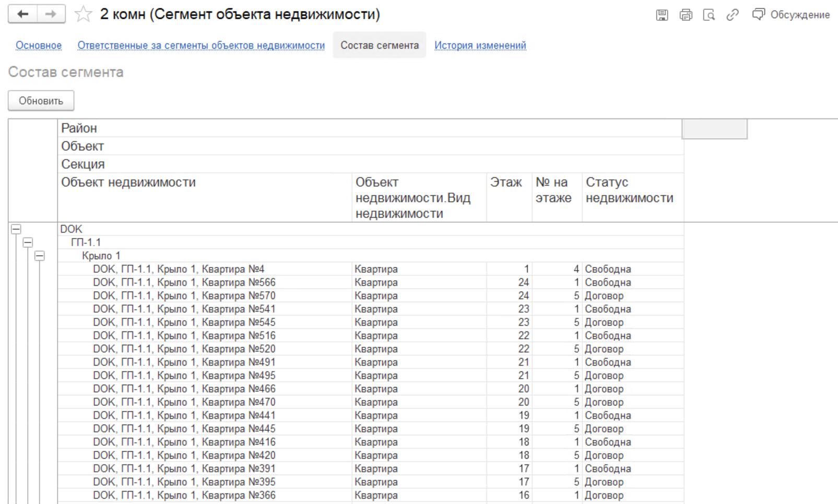Image resolution: width=838 pixels, height=504 pixels.
Task: Collapse the DOK group row
Action: click(16, 229)
